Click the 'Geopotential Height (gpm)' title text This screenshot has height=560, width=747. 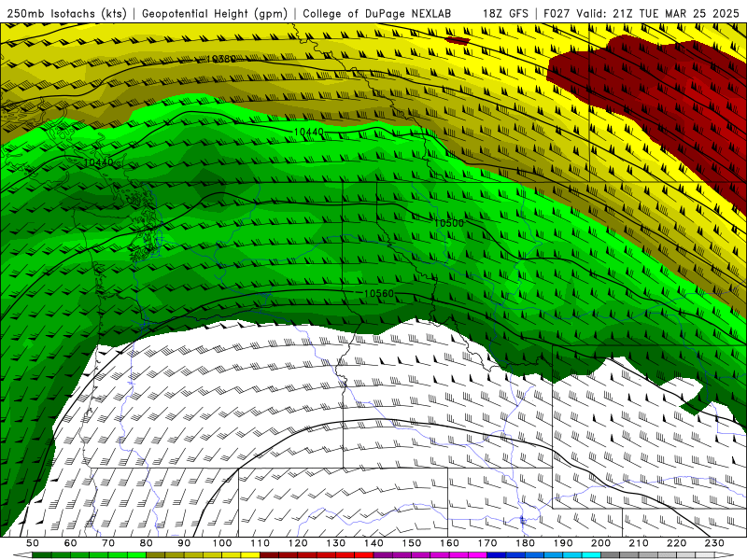pyautogui.click(x=215, y=14)
